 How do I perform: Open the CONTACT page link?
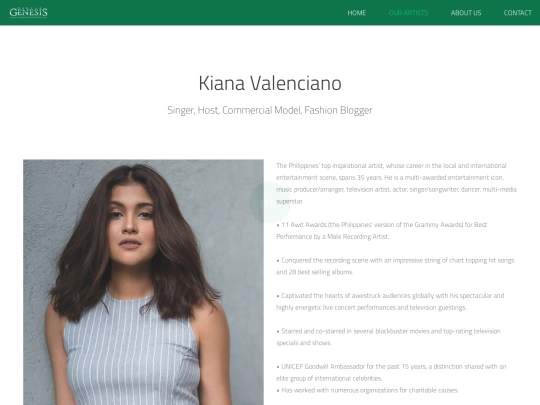click(x=518, y=13)
